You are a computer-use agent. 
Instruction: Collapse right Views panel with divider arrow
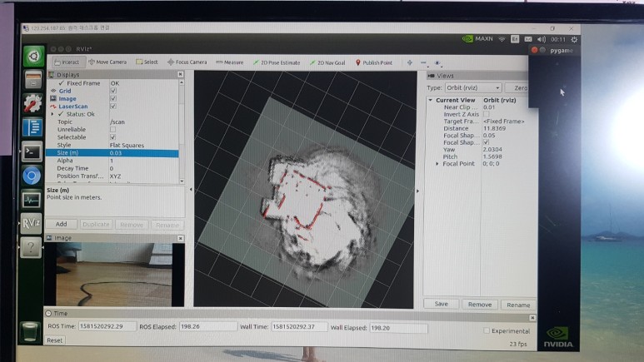(x=417, y=191)
